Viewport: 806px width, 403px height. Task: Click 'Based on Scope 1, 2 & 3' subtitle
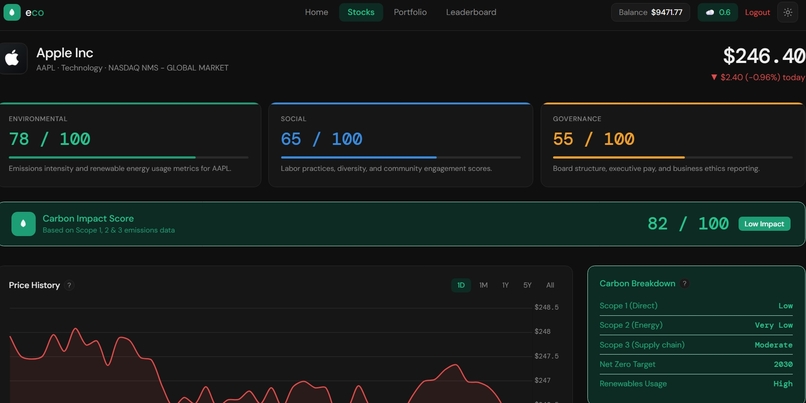[108, 230]
